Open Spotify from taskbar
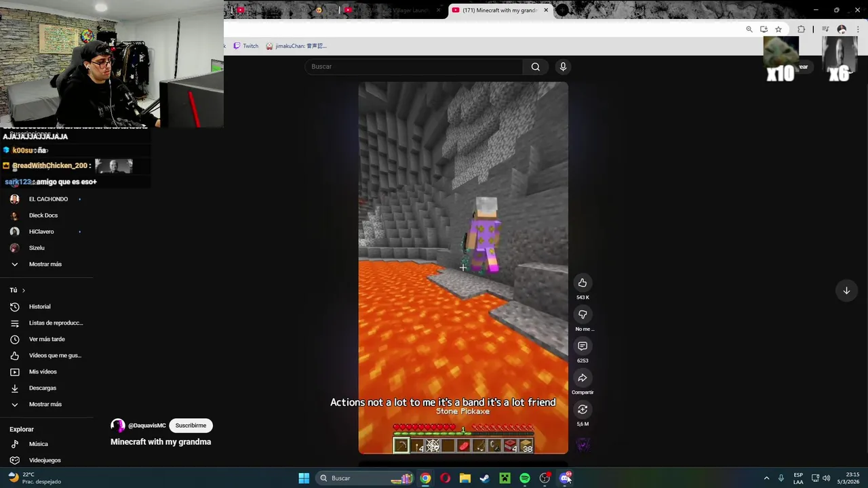The height and width of the screenshot is (488, 868). tap(525, 478)
